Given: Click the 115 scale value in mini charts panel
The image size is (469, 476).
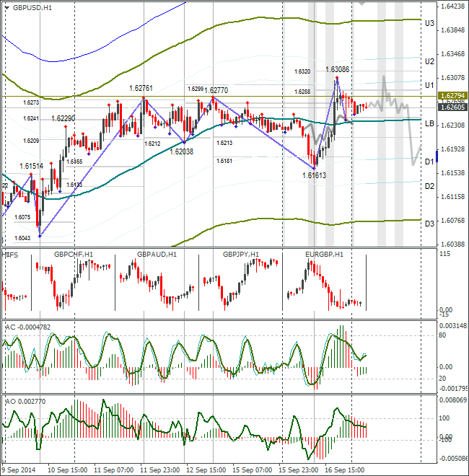Looking at the screenshot, I should click(444, 254).
